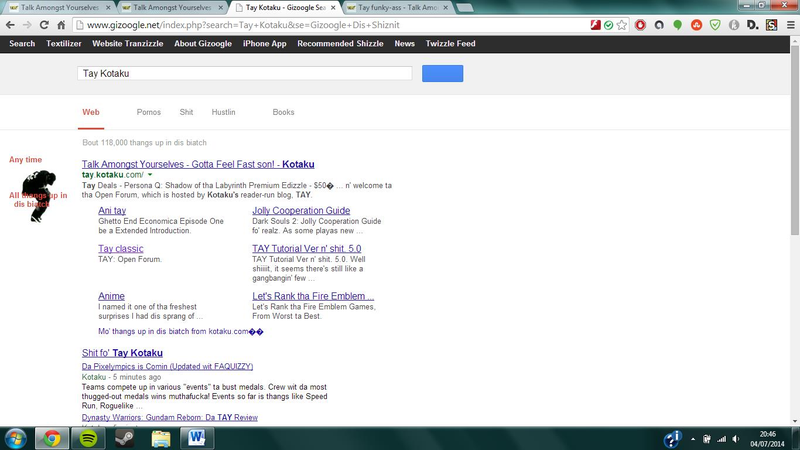Open the green shield checkmark extension
This screenshot has height=450, width=800.
pos(715,25)
